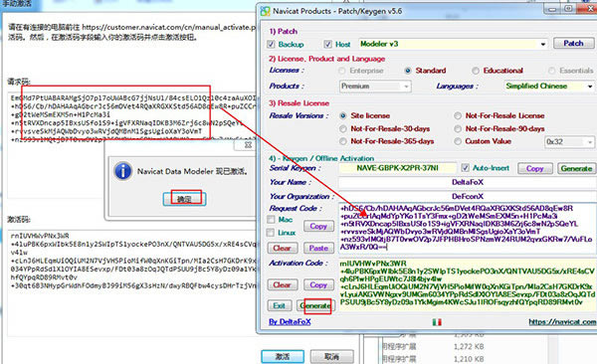The width and height of the screenshot is (597, 364).
Task: Toggle the Auto-Insert checkbox
Action: (465, 168)
